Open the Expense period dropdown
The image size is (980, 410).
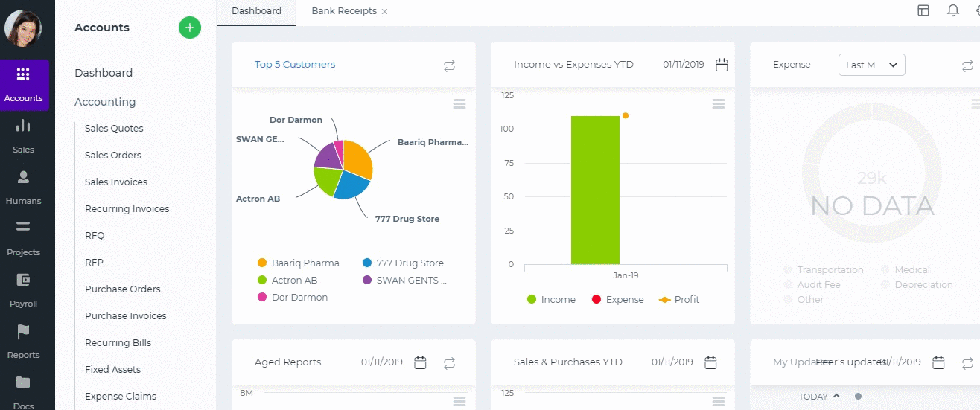click(871, 65)
